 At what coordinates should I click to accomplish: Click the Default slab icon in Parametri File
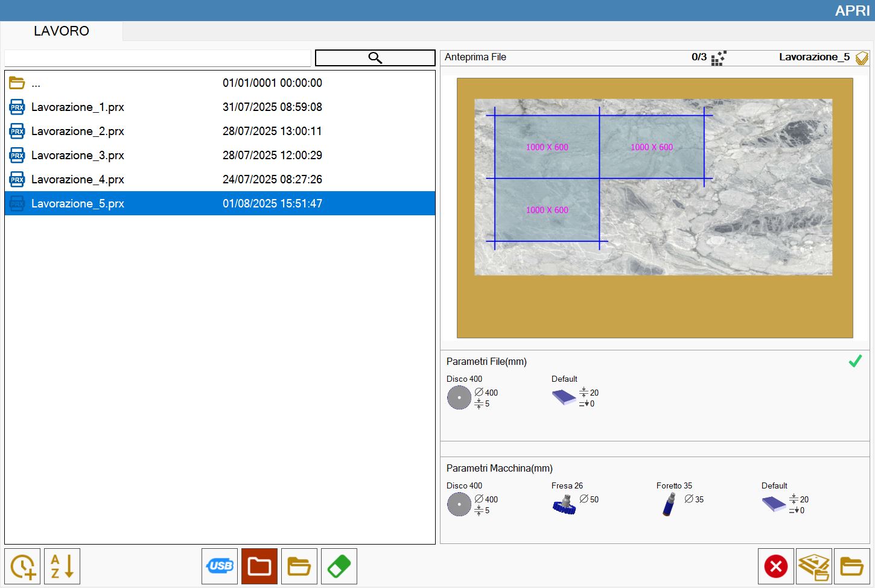[x=564, y=397]
